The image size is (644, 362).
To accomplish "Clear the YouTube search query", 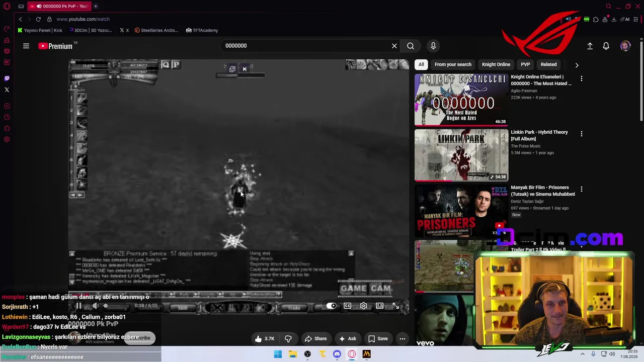I will coord(394,46).
